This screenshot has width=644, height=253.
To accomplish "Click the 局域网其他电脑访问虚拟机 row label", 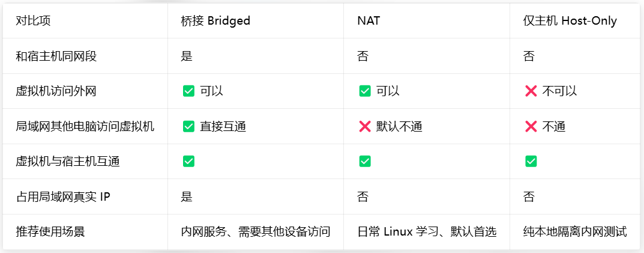I will (x=85, y=126).
